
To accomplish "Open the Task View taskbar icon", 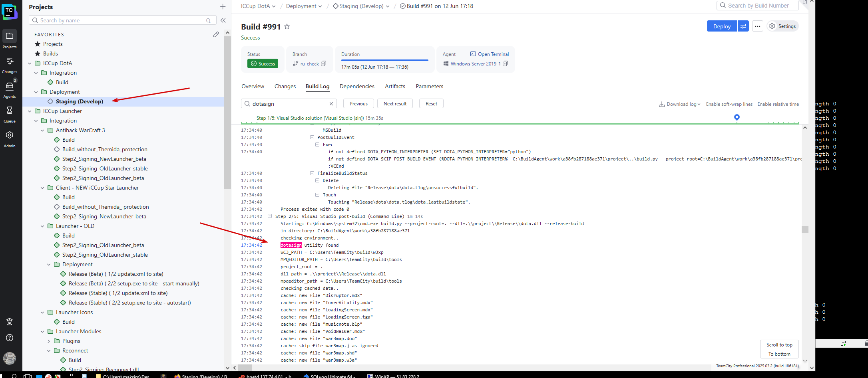I will click(28, 376).
